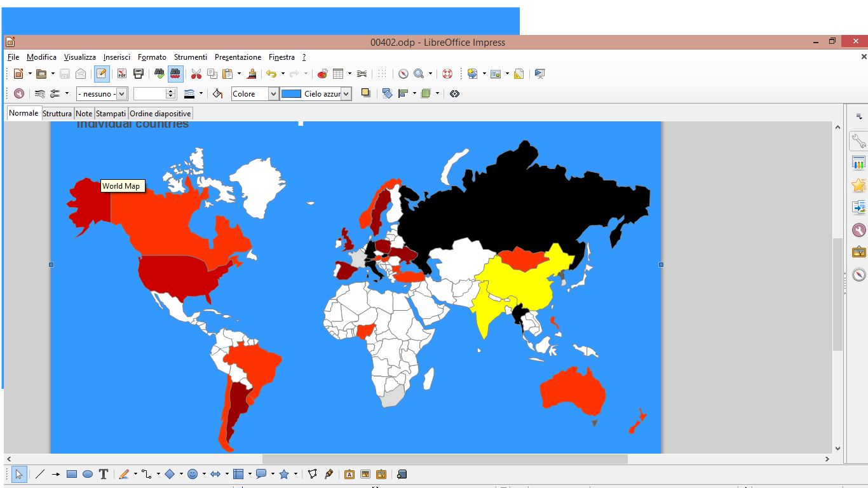Switch to the Ordine diapositive tab
868x488 pixels.
160,114
